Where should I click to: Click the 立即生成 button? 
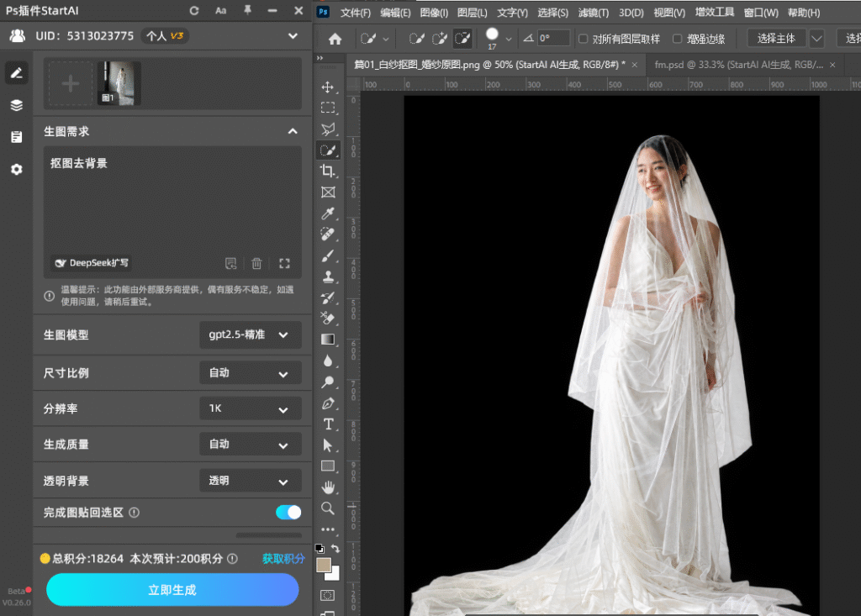coord(172,590)
